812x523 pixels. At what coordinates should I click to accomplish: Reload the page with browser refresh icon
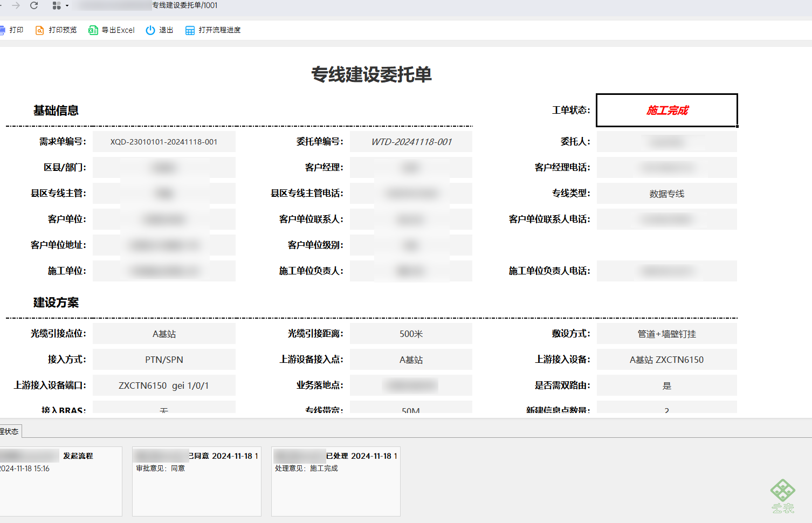34,5
